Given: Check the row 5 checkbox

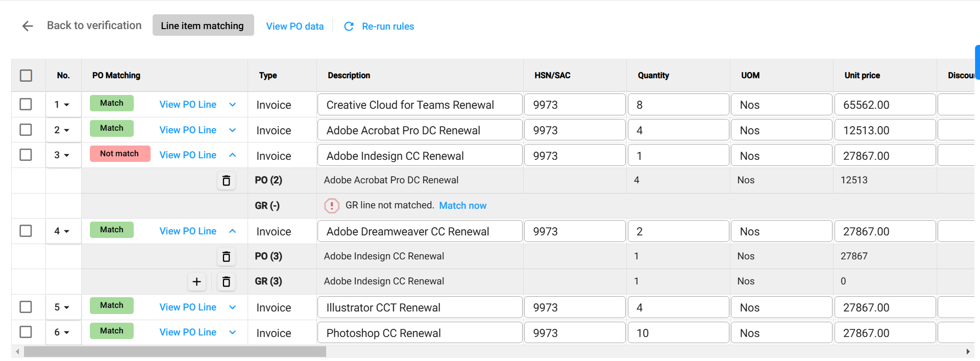Looking at the screenshot, I should (x=26, y=307).
